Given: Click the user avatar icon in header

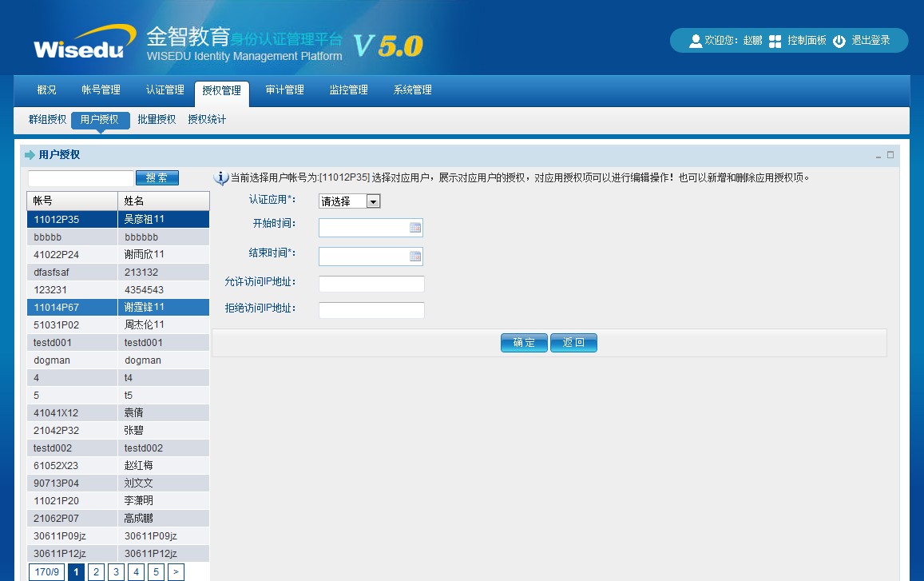Looking at the screenshot, I should click(x=695, y=41).
